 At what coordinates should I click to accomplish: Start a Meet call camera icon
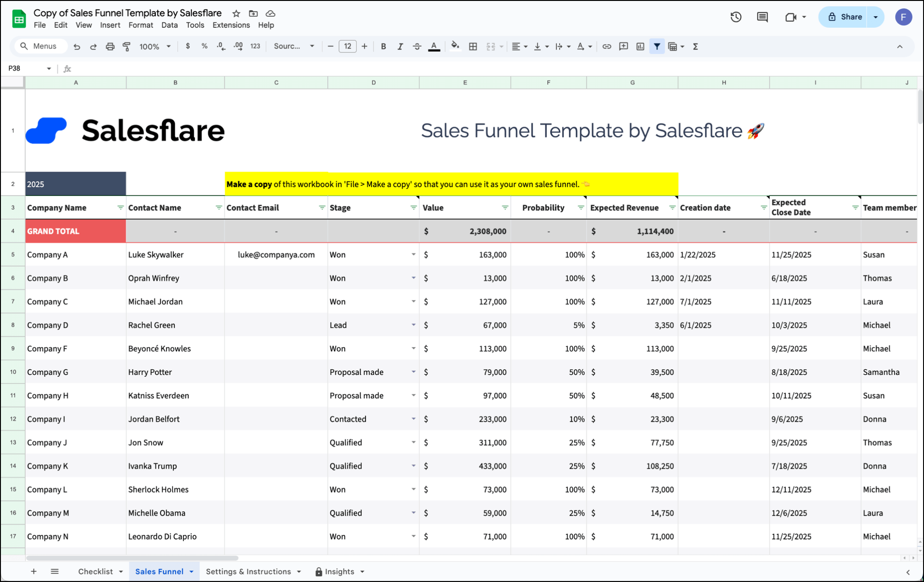791,17
